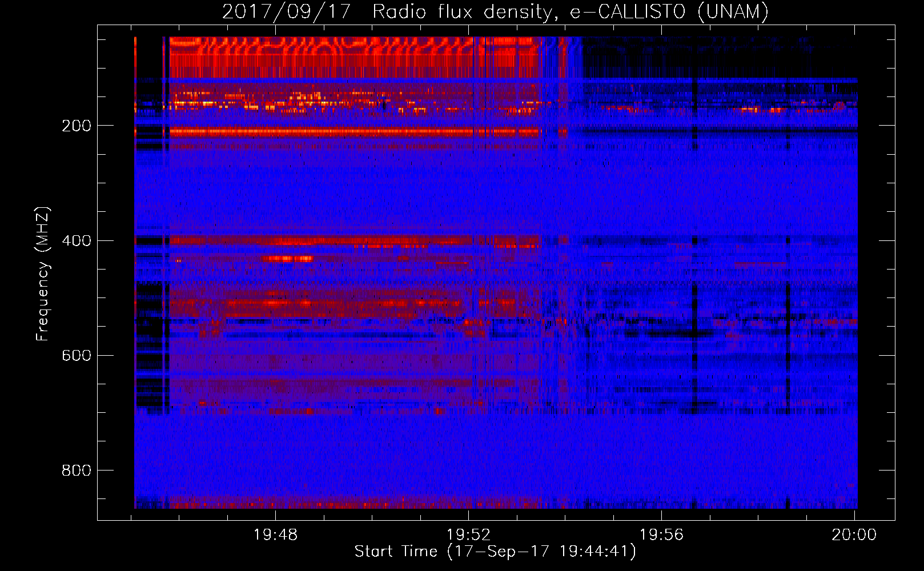Click the 19:56 time tick label

coord(661,535)
